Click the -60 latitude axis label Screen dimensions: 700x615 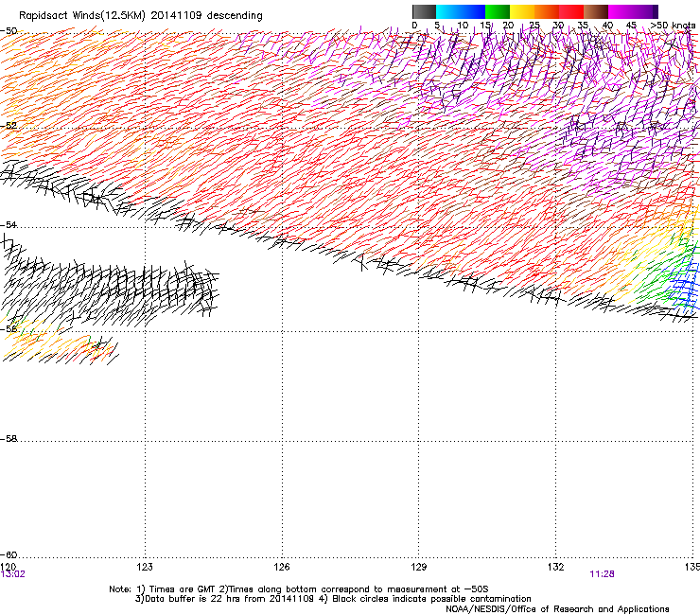pyautogui.click(x=9, y=554)
